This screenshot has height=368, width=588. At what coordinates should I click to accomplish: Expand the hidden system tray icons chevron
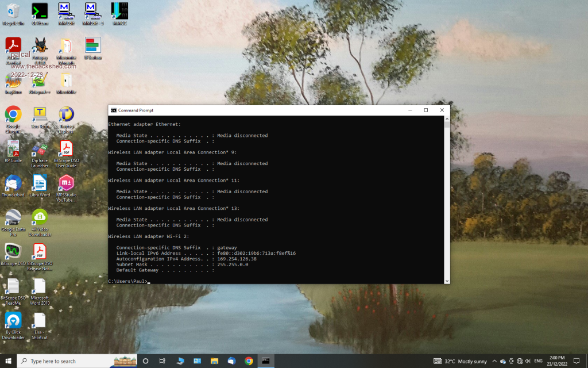pyautogui.click(x=494, y=361)
